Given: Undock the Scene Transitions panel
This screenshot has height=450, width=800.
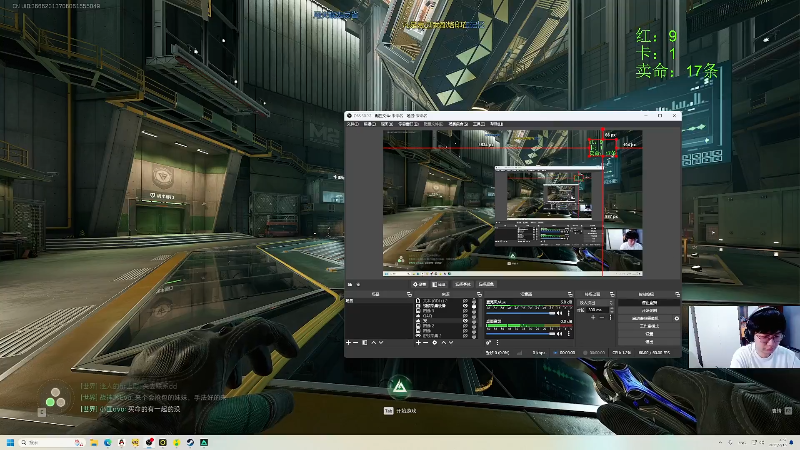Looking at the screenshot, I should 612,294.
